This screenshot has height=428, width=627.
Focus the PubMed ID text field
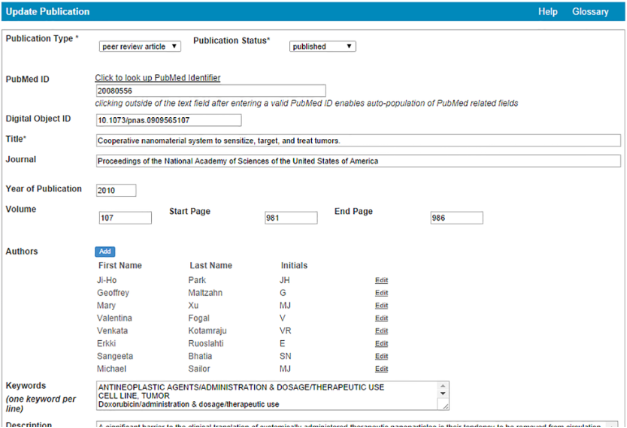pos(210,90)
